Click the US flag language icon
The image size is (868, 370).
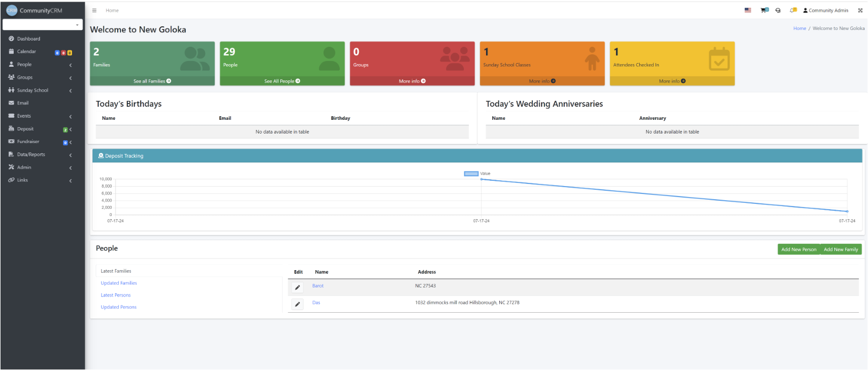pos(748,11)
